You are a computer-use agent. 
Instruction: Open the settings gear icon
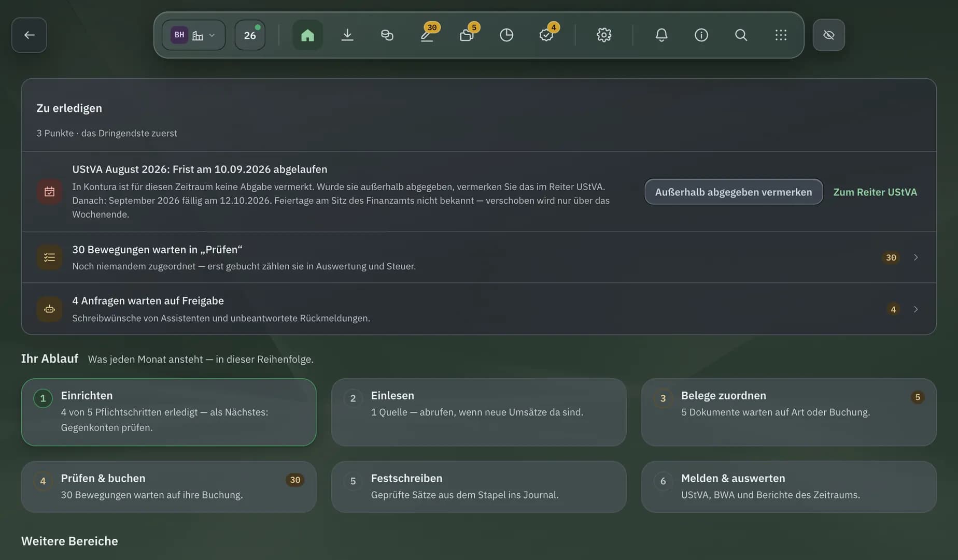click(x=604, y=35)
